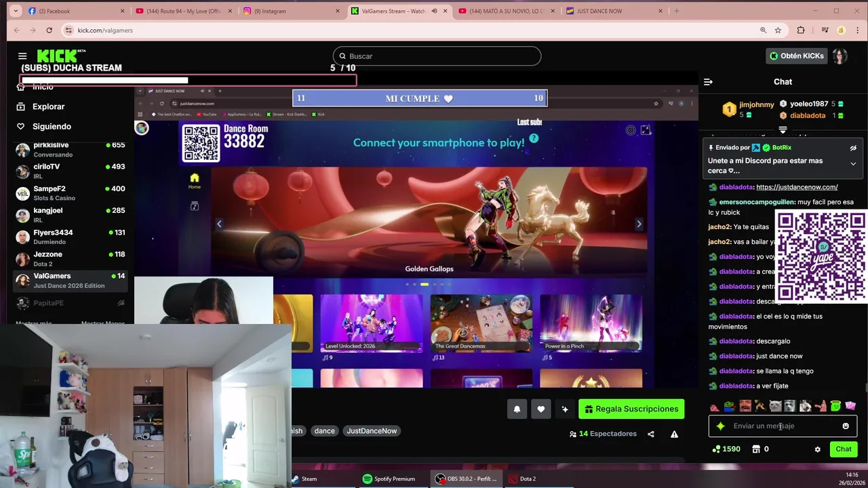Open jimjohnmy top gifter profile
This screenshot has height=488, width=868.
click(x=756, y=105)
